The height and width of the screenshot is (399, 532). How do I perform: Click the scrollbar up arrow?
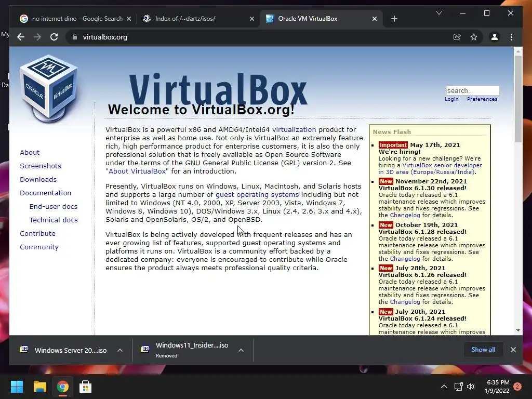point(518,51)
